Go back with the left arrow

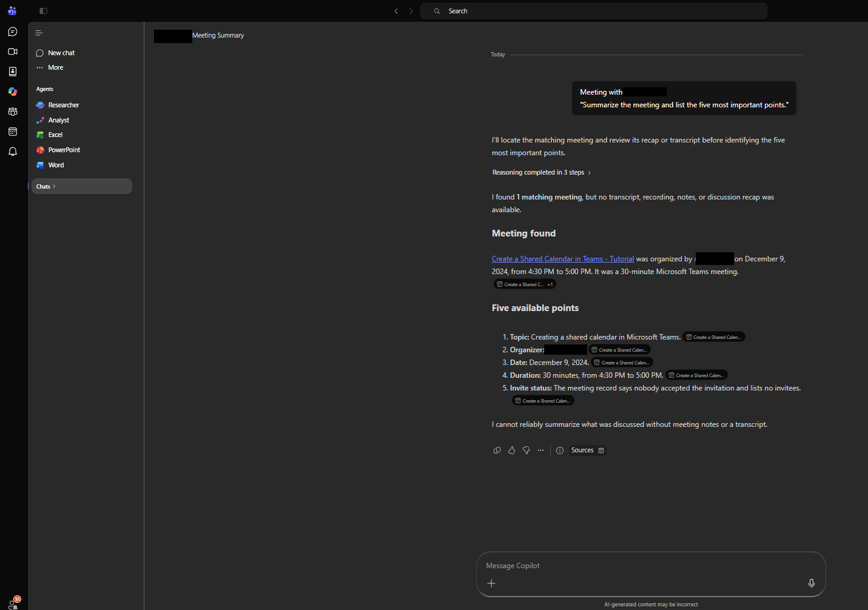click(x=396, y=11)
